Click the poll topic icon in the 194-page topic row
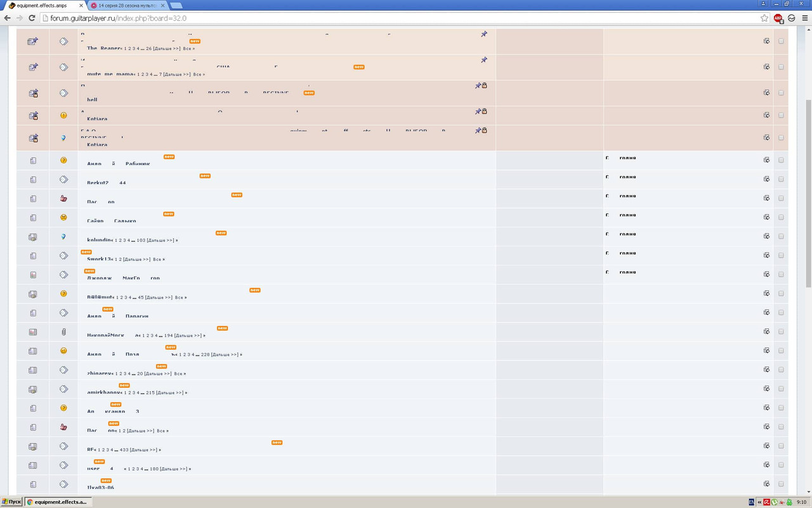The height and width of the screenshot is (508, 812). (33, 331)
